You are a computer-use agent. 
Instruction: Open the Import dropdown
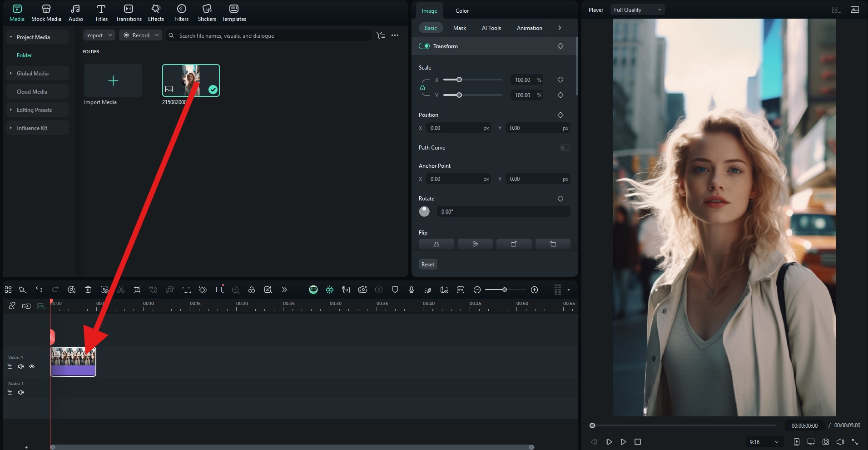click(99, 35)
